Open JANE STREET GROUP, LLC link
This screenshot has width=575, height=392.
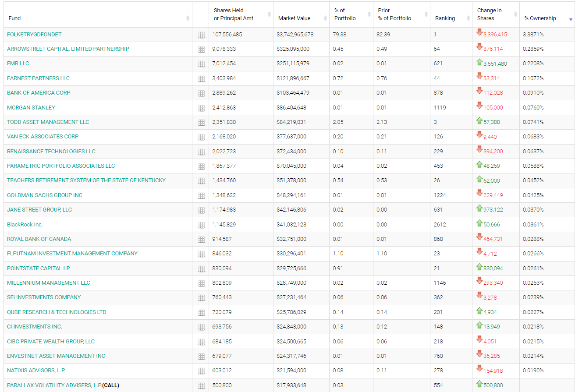click(39, 210)
